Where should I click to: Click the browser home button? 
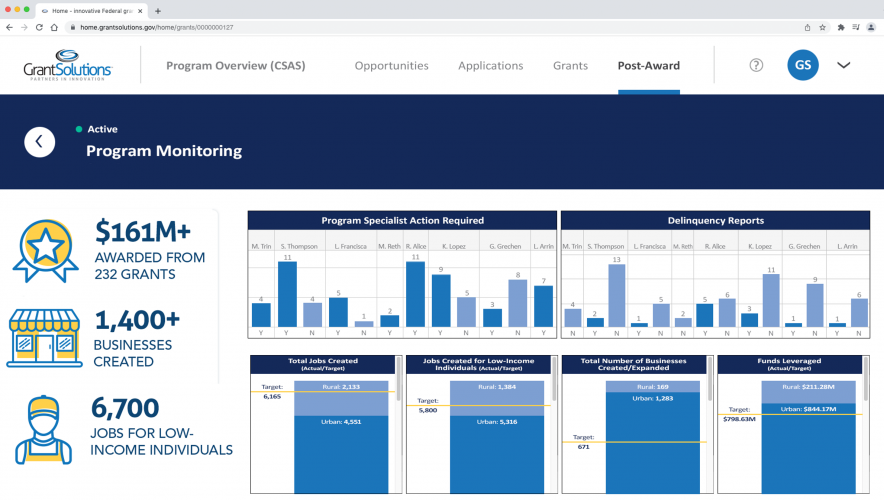[54, 27]
